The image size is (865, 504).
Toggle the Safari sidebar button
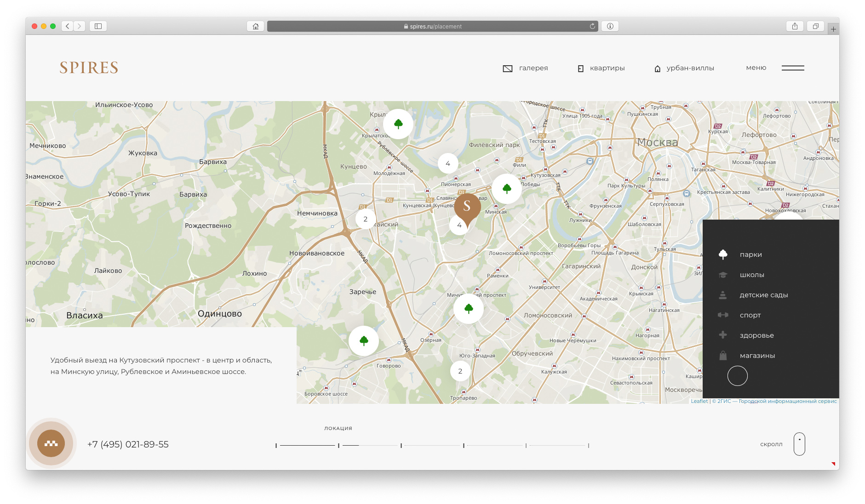click(98, 26)
